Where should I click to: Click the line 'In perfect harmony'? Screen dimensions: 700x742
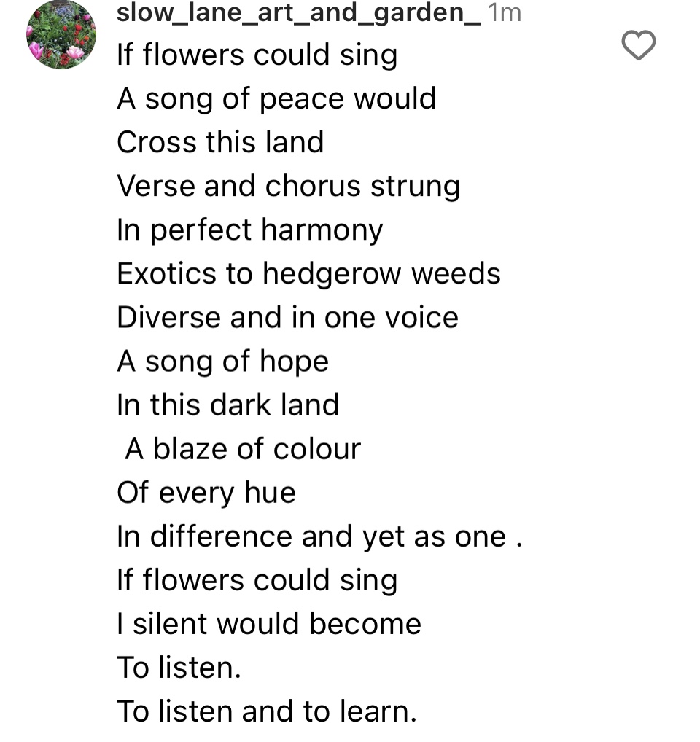pos(249,230)
